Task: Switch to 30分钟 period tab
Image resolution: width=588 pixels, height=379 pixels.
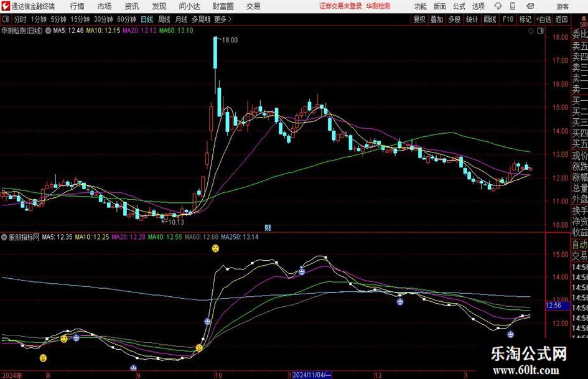Action: (x=103, y=19)
